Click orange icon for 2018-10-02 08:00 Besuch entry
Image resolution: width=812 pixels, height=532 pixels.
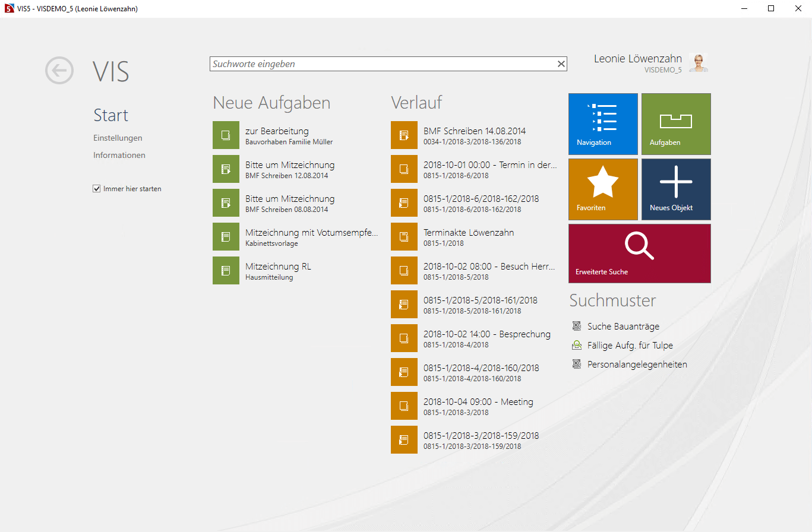(404, 270)
